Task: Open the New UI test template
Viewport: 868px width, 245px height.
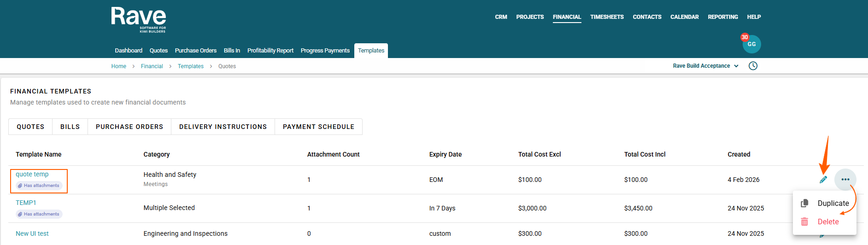Action: (x=32, y=233)
